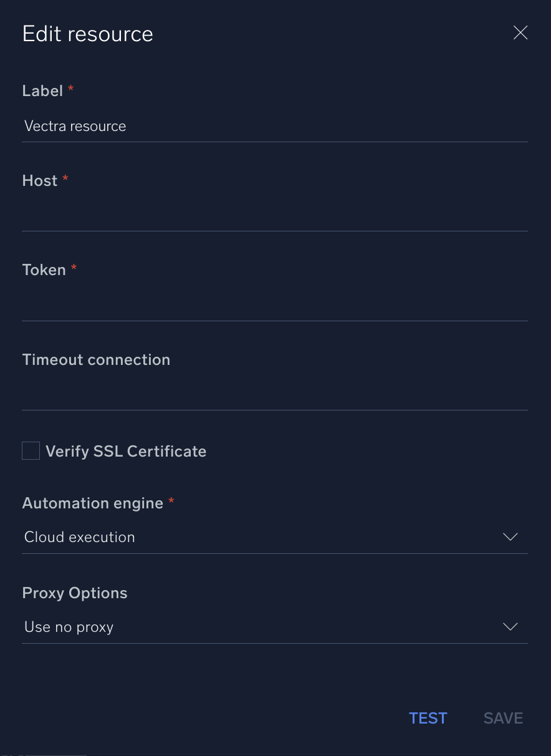Click the Timeout connection heading text
Screen dimensions: 551x756
(96, 360)
